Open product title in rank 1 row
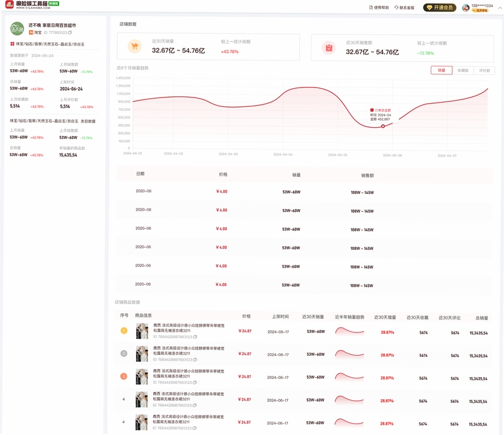Screen dimensions: 504x435 pos(188,328)
